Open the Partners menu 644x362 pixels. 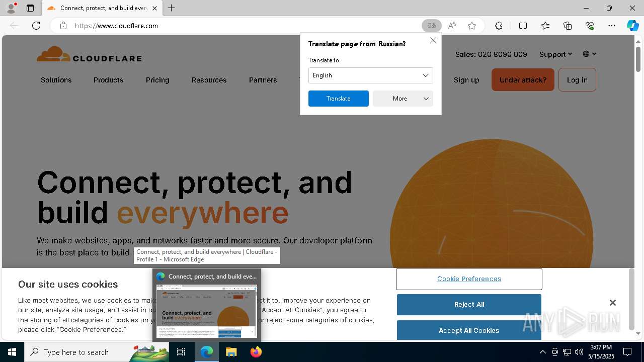263,80
